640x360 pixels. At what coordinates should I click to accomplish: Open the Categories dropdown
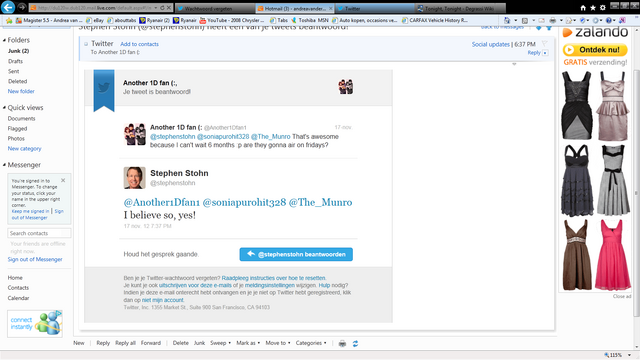[x=311, y=343]
